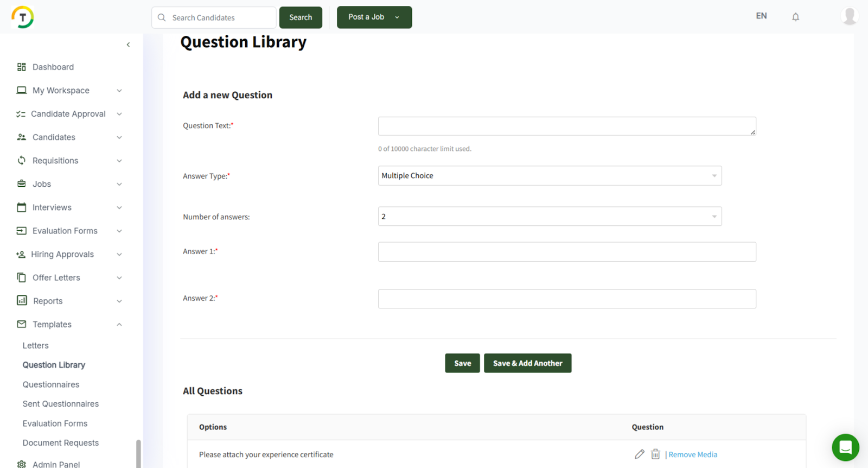Image resolution: width=868 pixels, height=468 pixels.
Task: Expand the Post a Job dropdown
Action: pos(397,17)
